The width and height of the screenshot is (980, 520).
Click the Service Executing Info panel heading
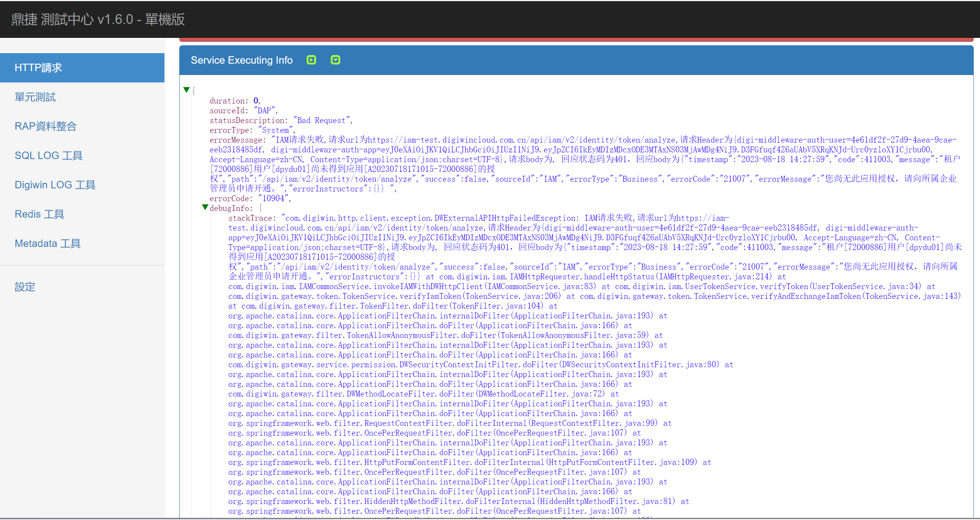[241, 60]
